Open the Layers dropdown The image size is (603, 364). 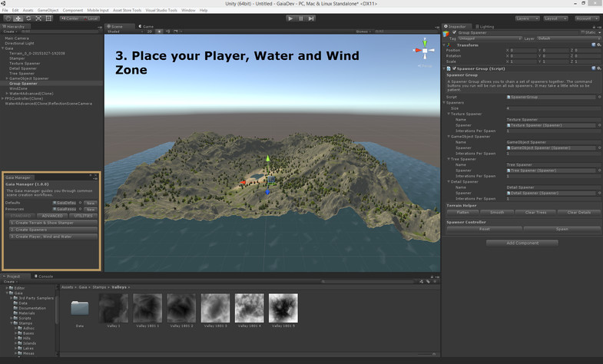pos(527,18)
